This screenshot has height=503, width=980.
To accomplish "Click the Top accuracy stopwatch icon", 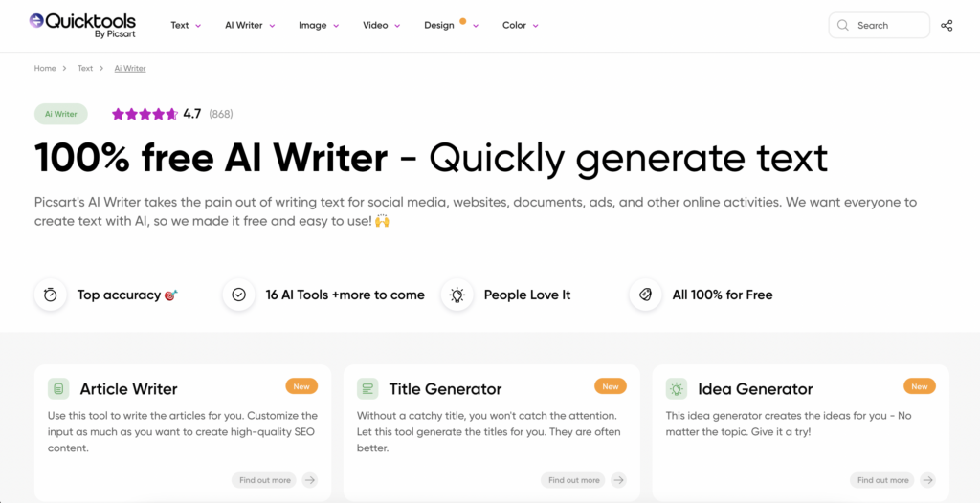I will [50, 295].
